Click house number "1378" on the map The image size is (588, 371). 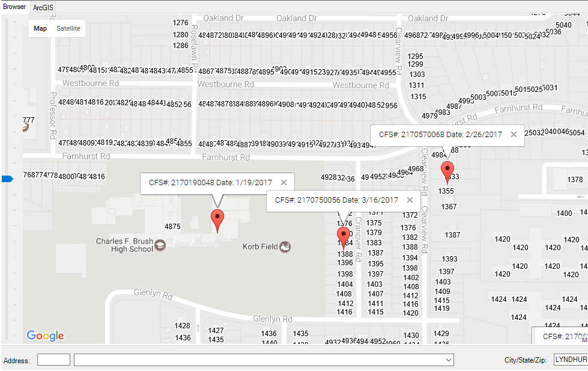click(x=575, y=180)
